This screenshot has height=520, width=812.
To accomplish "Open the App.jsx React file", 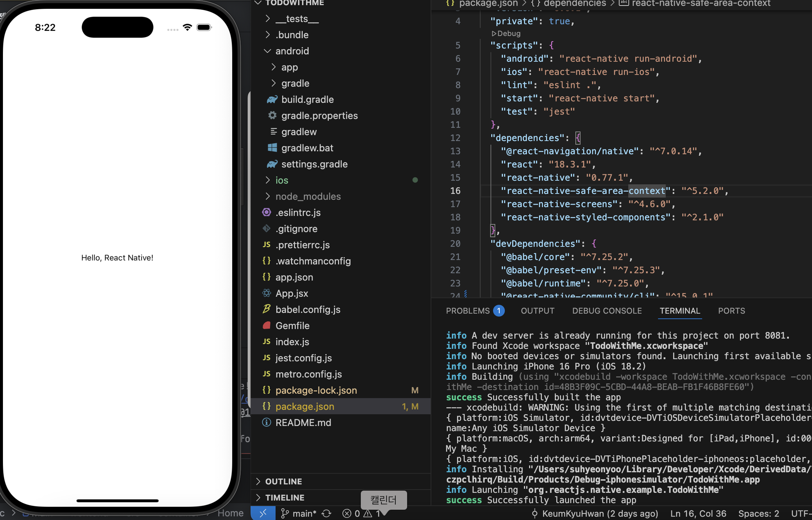I will [291, 293].
